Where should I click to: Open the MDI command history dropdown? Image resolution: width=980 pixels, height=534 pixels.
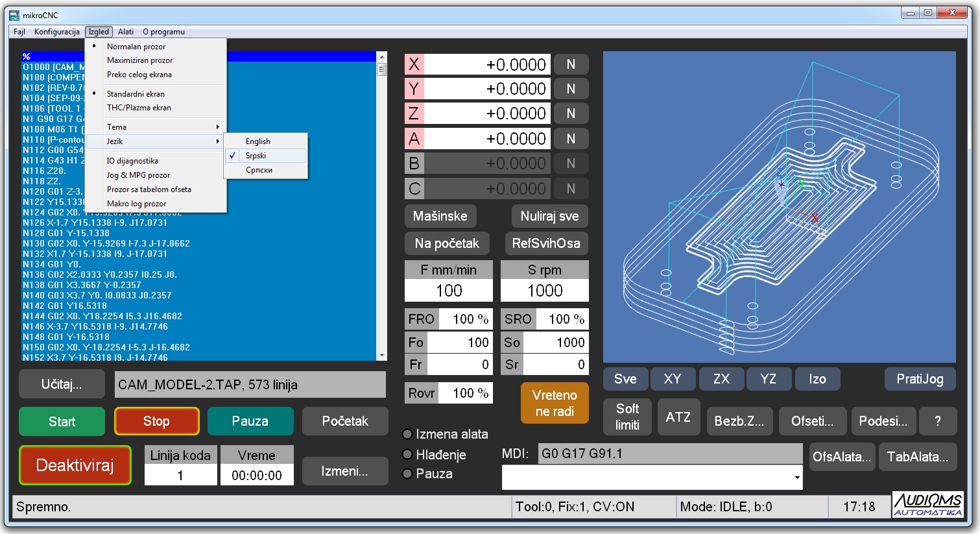[796, 478]
